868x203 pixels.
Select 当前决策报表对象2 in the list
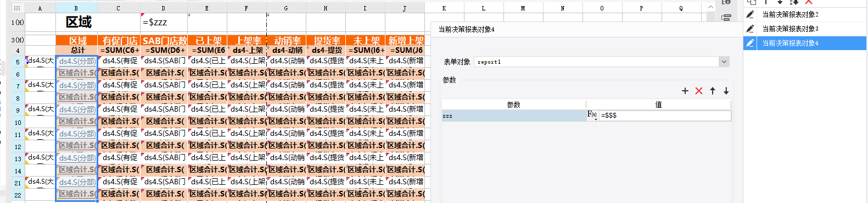pos(805,14)
